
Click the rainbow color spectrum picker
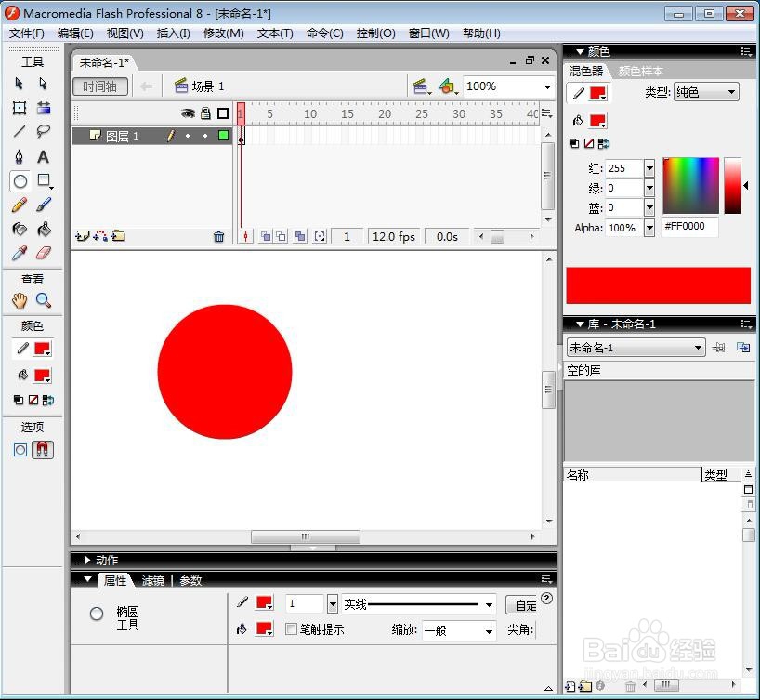click(690, 186)
